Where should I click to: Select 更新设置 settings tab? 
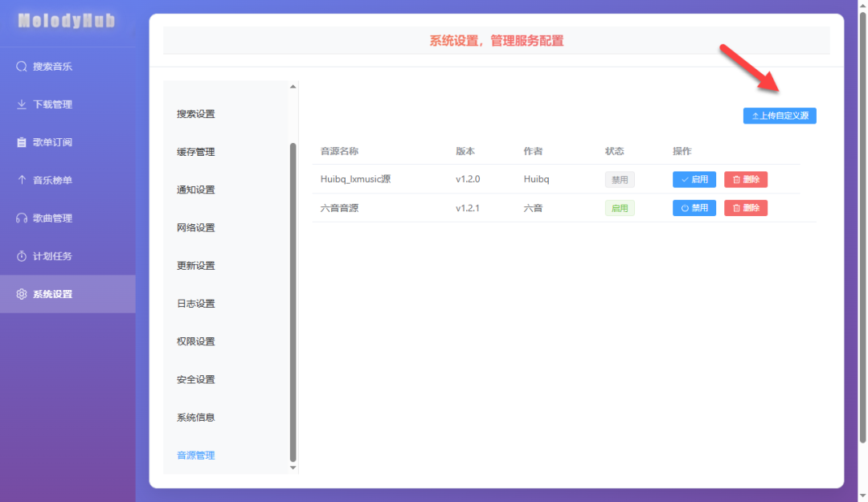[195, 266]
